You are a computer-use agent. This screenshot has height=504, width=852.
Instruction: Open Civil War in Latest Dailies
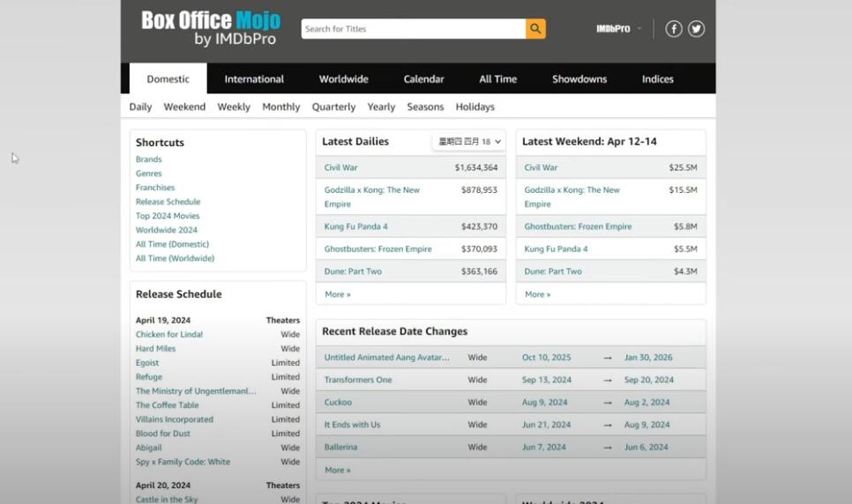340,167
